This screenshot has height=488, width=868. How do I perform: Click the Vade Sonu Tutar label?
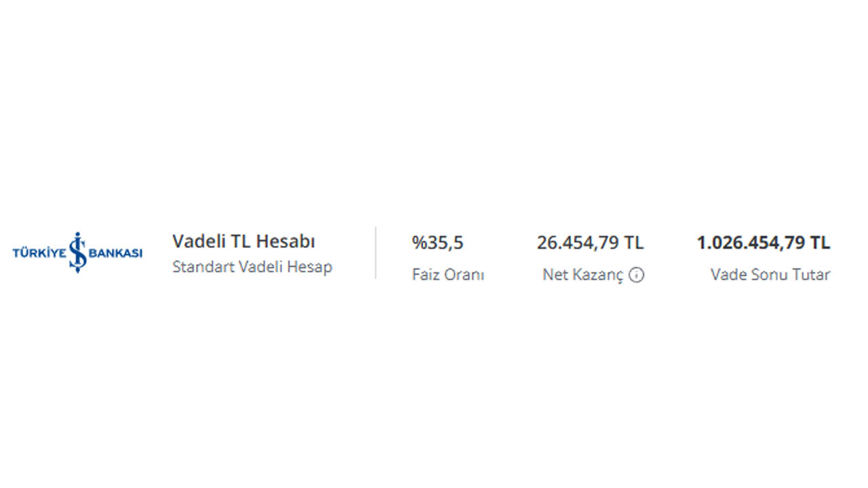point(770,274)
